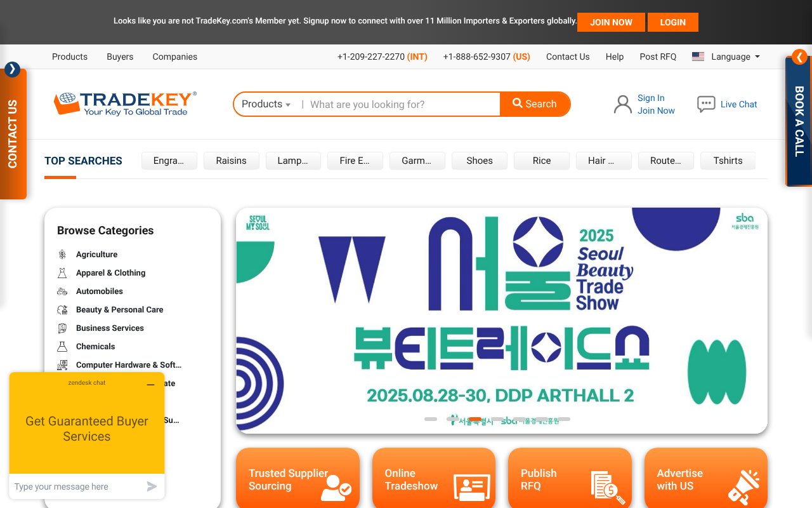Open the Raisins top search link

(231, 161)
